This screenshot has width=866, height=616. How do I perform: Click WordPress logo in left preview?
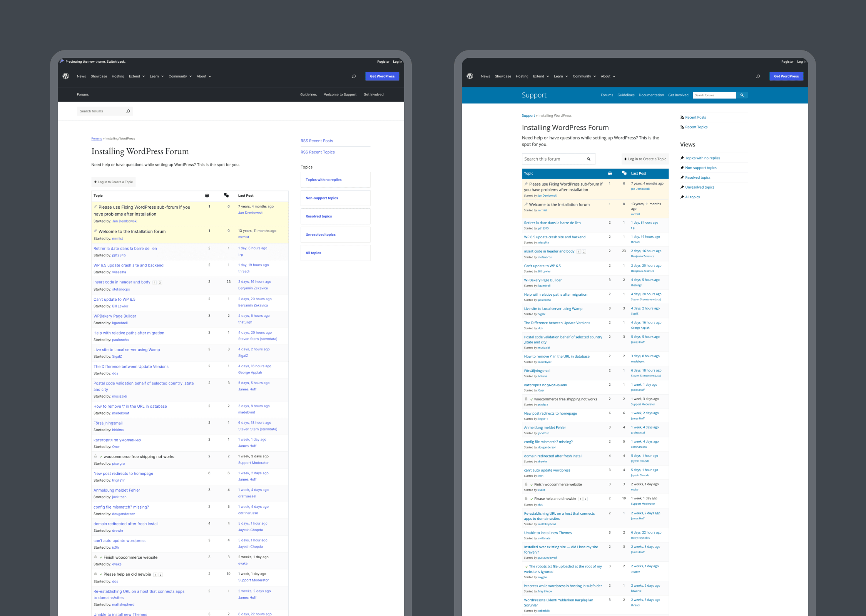click(66, 76)
